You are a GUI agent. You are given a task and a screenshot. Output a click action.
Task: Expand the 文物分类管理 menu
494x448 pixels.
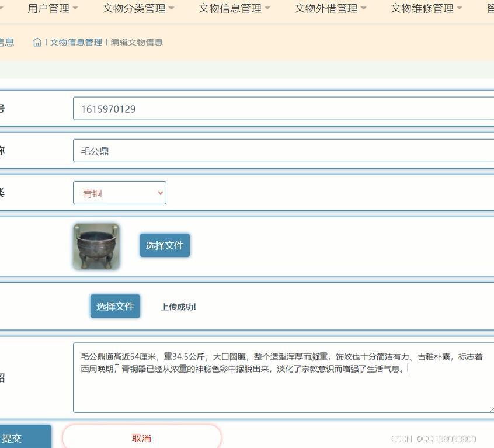tap(134, 9)
